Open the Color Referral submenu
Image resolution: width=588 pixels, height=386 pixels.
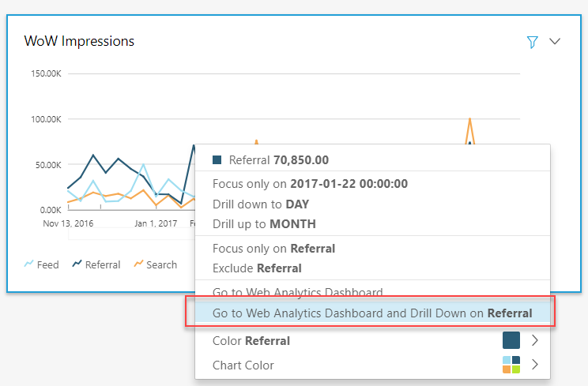click(251, 341)
